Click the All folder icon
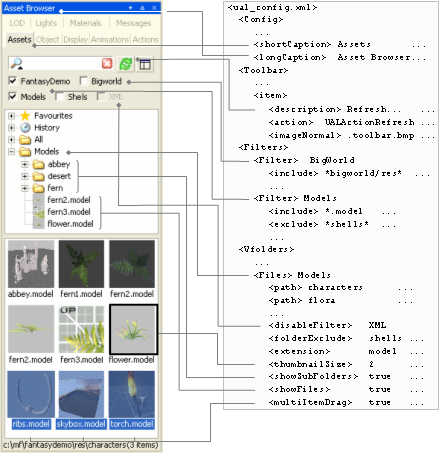 tap(25, 140)
